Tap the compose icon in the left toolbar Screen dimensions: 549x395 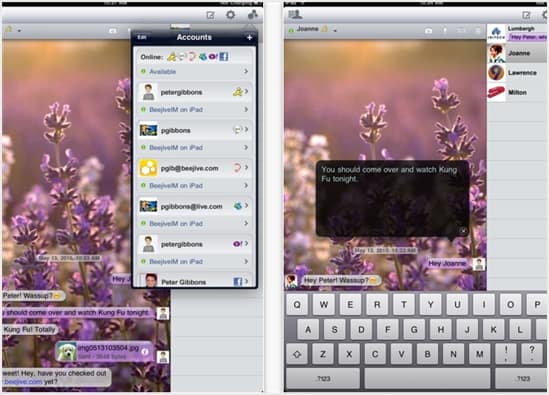click(210, 15)
